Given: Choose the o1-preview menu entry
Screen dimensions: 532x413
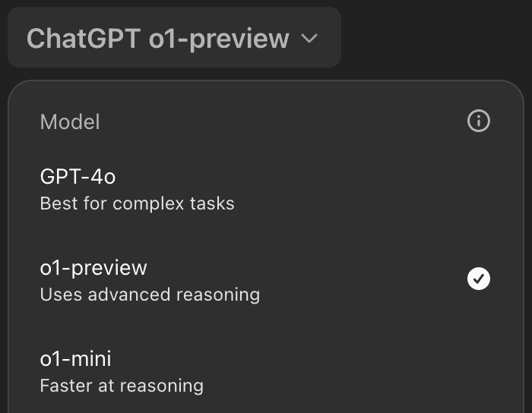Looking at the screenshot, I should coord(266,281).
